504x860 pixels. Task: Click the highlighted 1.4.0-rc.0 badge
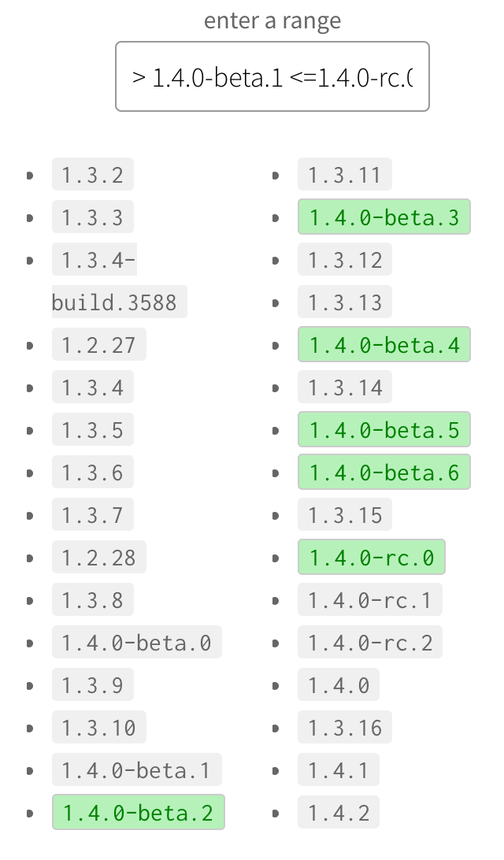(371, 557)
